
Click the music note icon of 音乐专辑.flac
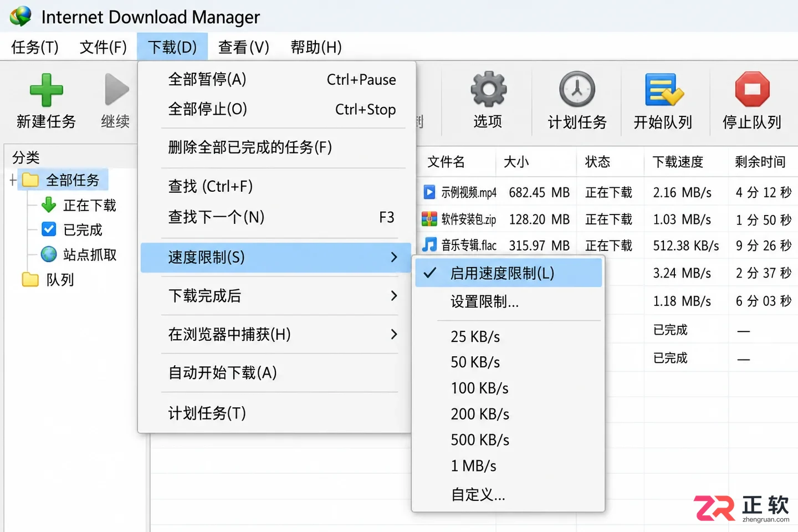429,244
